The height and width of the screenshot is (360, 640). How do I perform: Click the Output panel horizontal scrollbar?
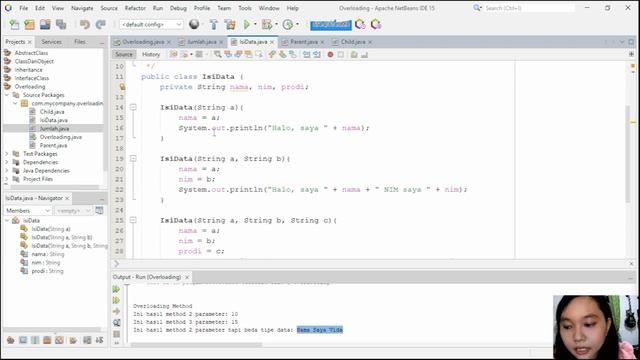click(x=196, y=345)
